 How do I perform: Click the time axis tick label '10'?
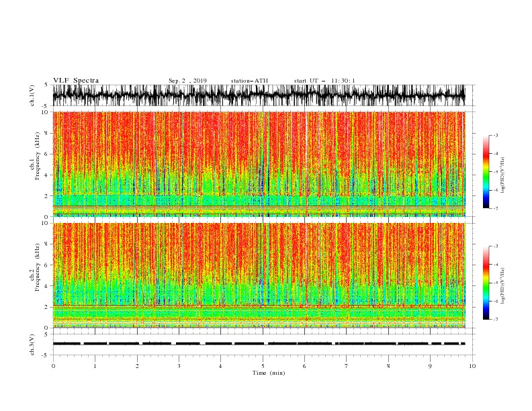[472, 366]
